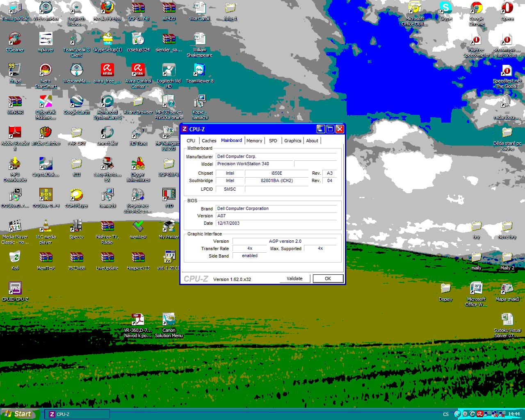Select Advanced SystemCare 5 icon
This screenshot has width=525, height=420.
(x=107, y=107)
